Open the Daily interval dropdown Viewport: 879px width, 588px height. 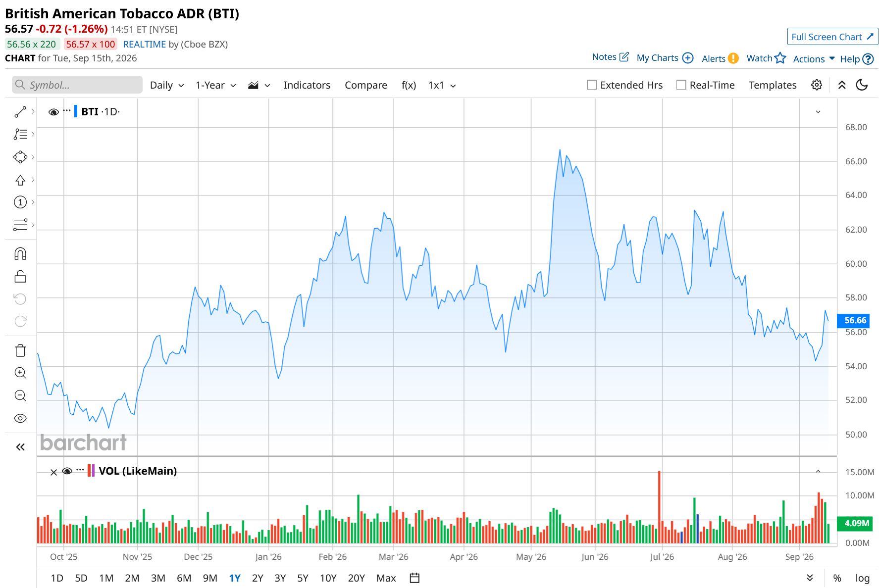(167, 85)
